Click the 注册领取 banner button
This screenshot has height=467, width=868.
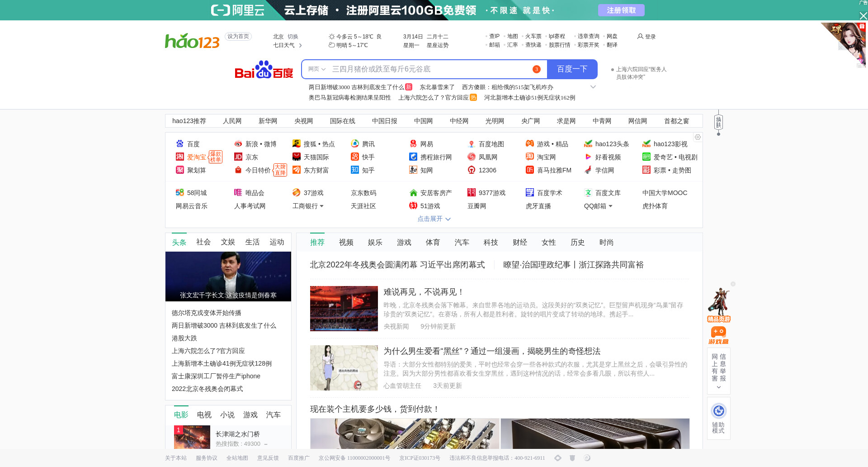click(621, 10)
